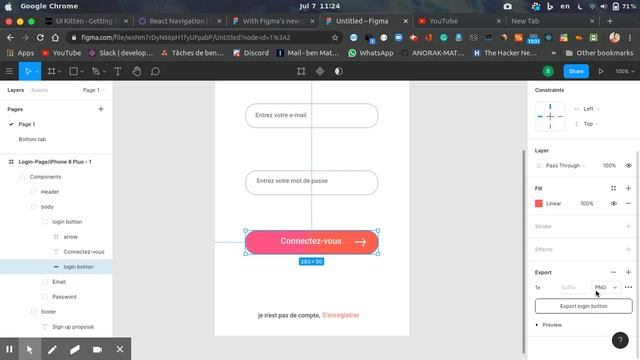This screenshot has height=360, width=640.
Task: Select the Move tool
Action: click(27, 71)
